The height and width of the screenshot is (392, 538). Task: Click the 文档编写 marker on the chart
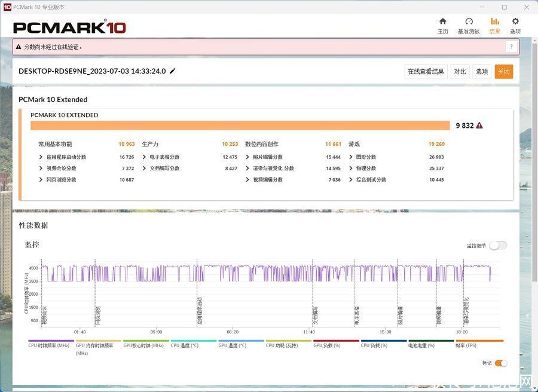(315, 316)
